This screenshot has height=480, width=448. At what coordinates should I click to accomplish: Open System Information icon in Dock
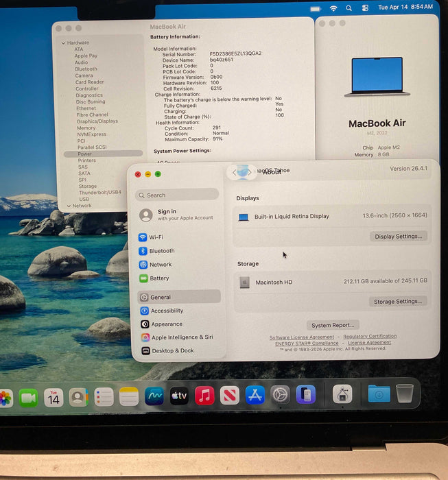(x=342, y=394)
